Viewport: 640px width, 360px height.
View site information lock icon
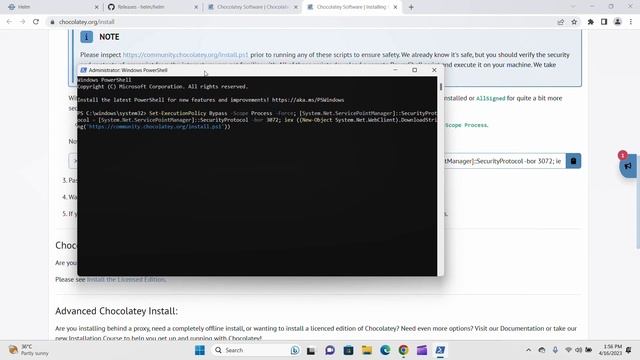tap(52, 22)
